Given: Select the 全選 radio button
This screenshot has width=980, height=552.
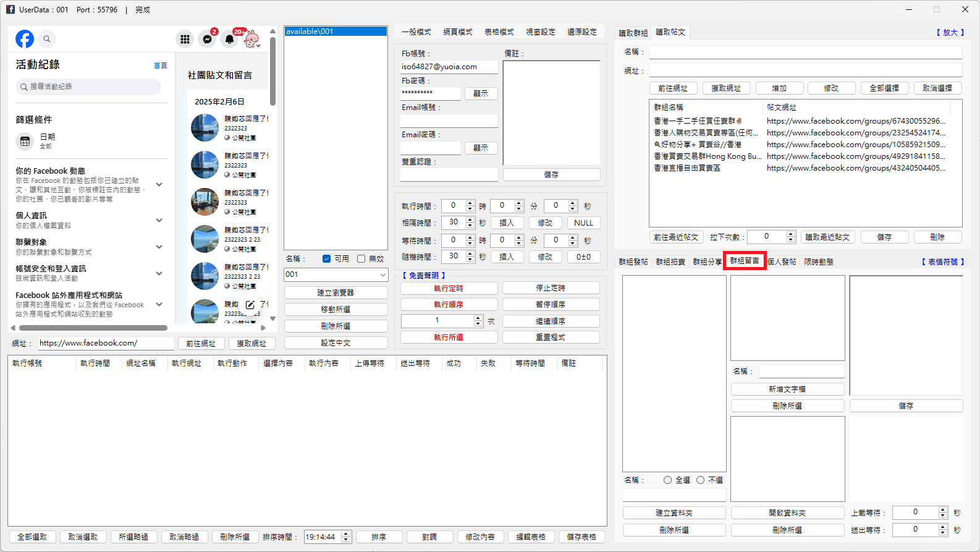Looking at the screenshot, I should click(667, 480).
